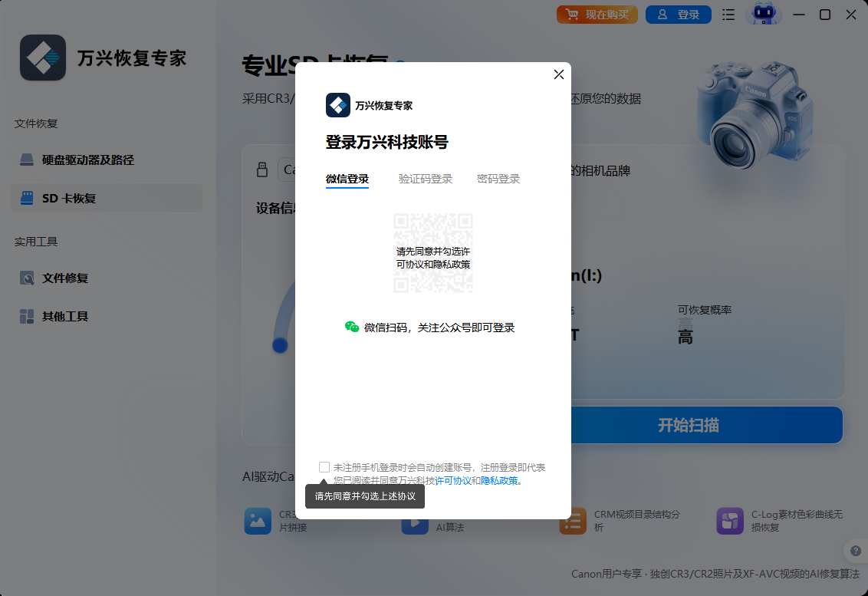Select the 硬盘驱动器及路径 recovery icon

point(25,160)
